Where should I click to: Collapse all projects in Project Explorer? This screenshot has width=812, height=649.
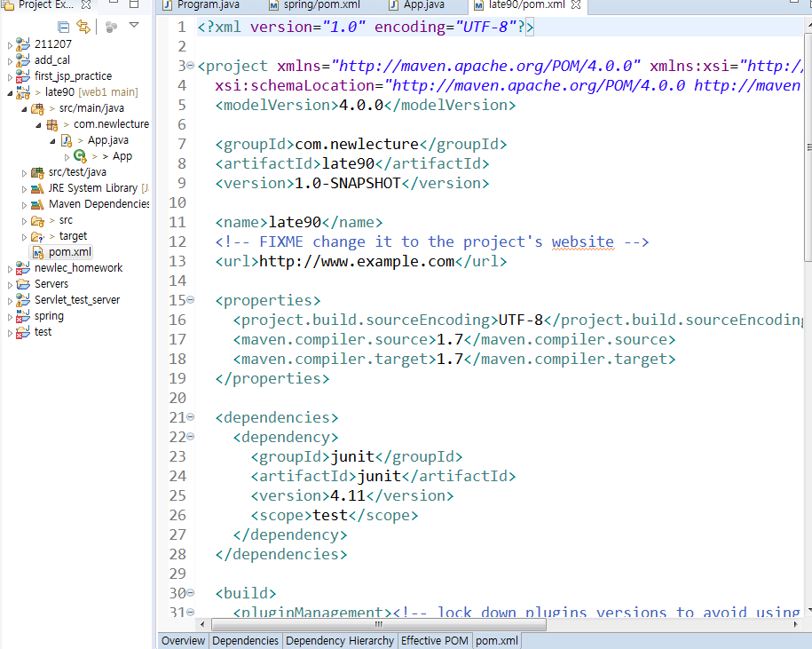click(x=64, y=27)
